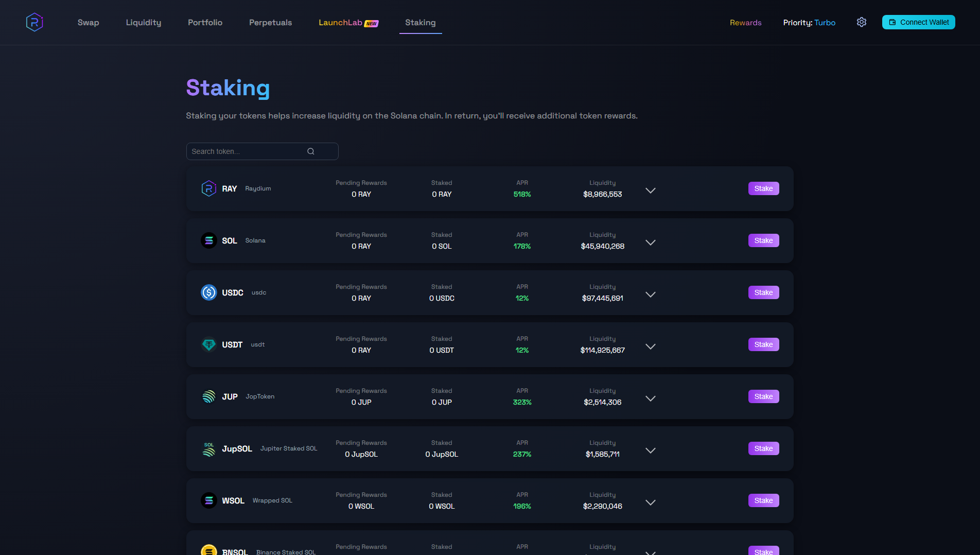Expand the RAY staking row chevron
Image resolution: width=980 pixels, height=555 pixels.
(x=651, y=190)
